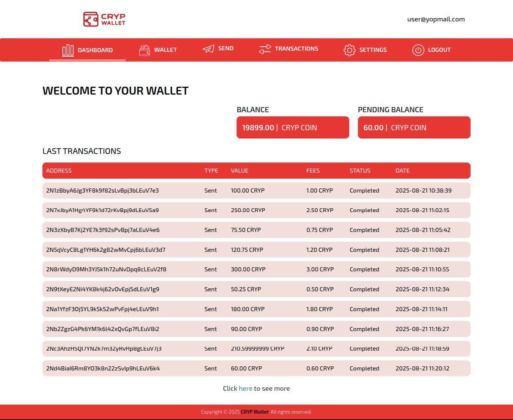Click the 1.20 CRYP fee cell

click(320, 250)
